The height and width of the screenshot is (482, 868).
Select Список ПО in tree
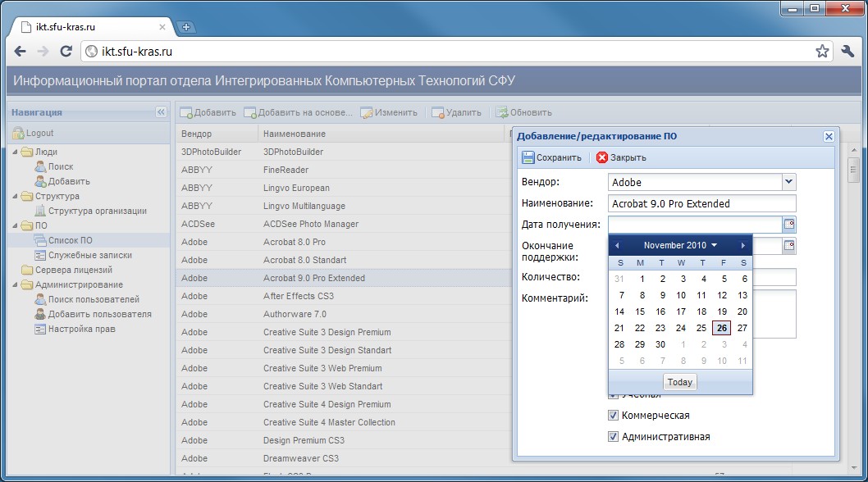63,240
